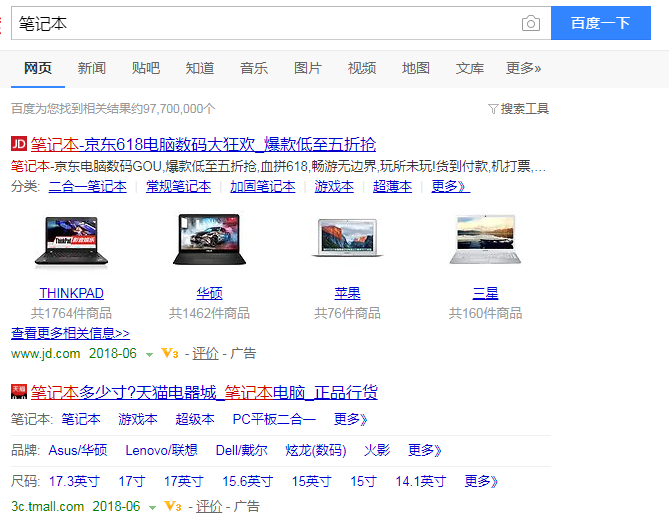The image size is (669, 517).
Task: Open 查看更多相关信息>> link
Action: click(x=70, y=333)
